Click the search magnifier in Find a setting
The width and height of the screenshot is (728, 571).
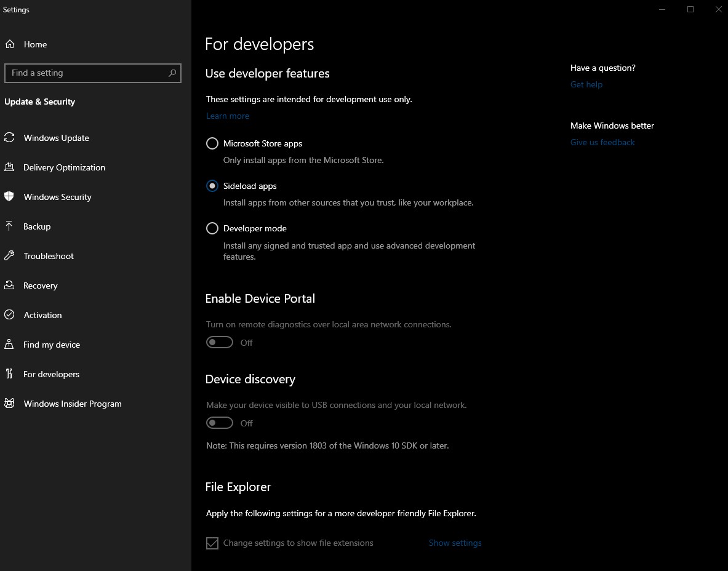(x=172, y=73)
